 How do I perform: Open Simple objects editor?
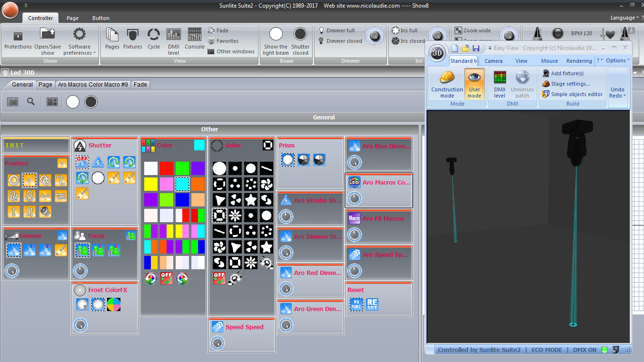click(x=573, y=94)
